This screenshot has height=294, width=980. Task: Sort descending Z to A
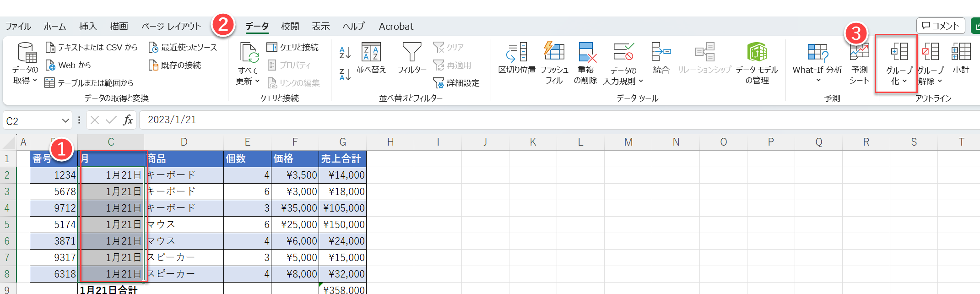click(x=345, y=74)
